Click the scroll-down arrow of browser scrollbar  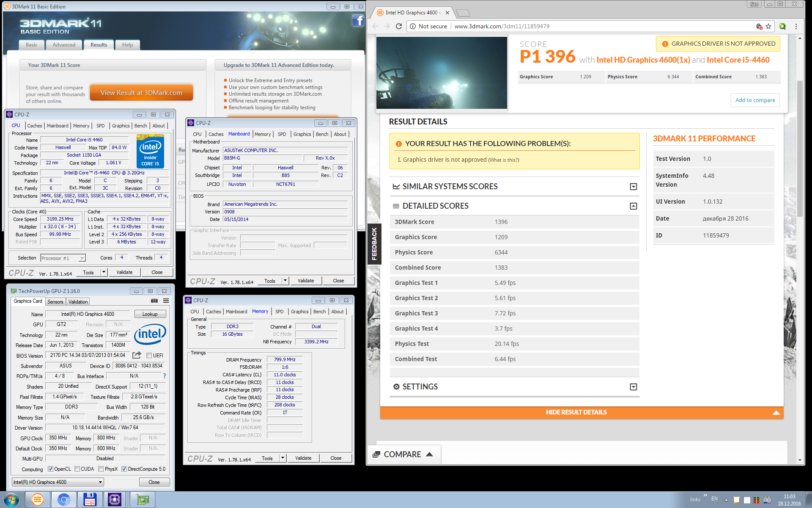pos(800,460)
